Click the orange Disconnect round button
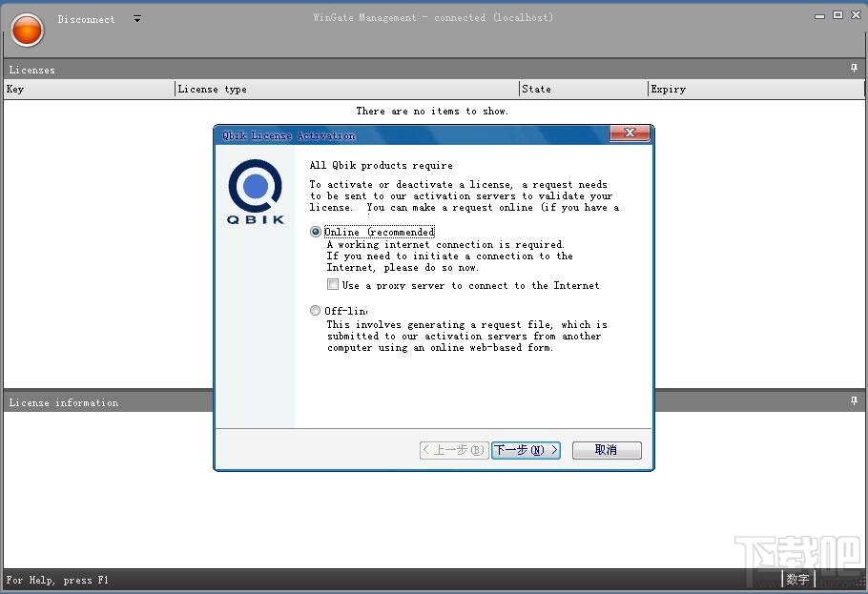This screenshot has height=594, width=868. tap(27, 30)
